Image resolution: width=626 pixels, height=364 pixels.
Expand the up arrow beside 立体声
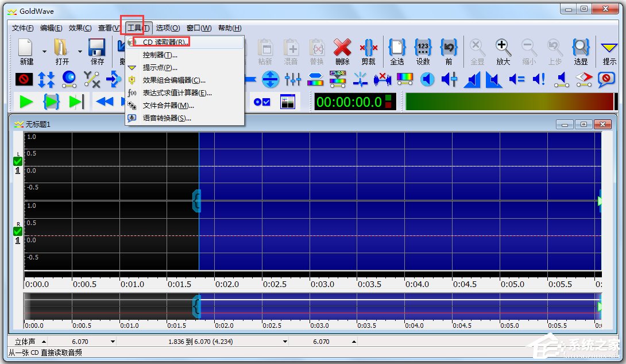point(44,342)
